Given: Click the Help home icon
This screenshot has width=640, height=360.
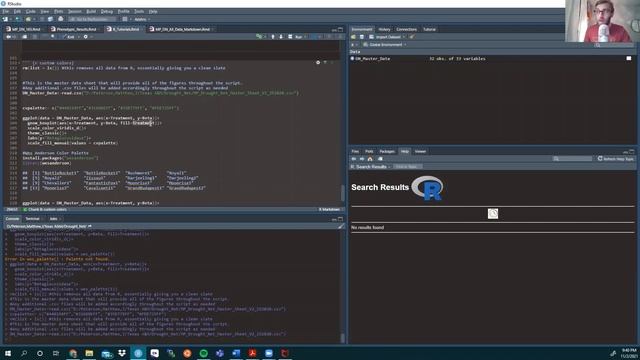Looking at the screenshot, I should pos(370,159).
